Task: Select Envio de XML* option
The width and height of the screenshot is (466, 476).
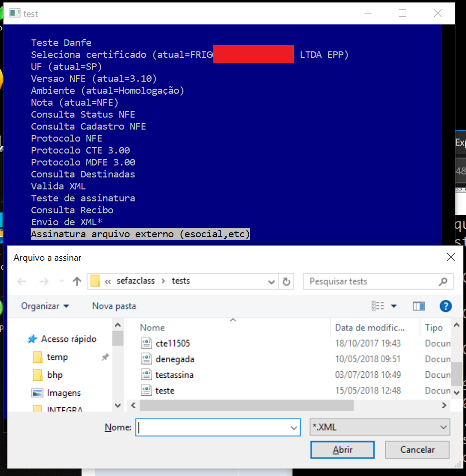Action: click(66, 222)
